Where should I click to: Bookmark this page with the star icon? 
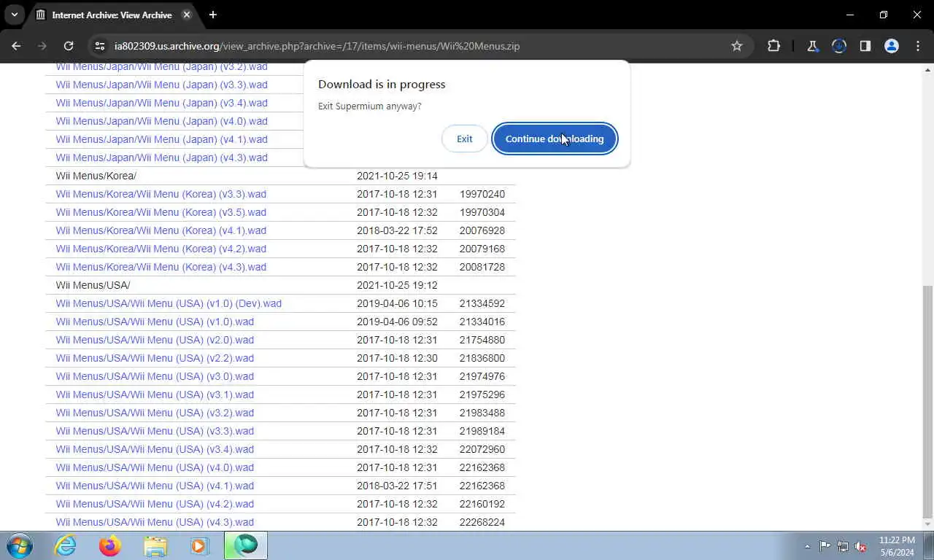(x=737, y=46)
